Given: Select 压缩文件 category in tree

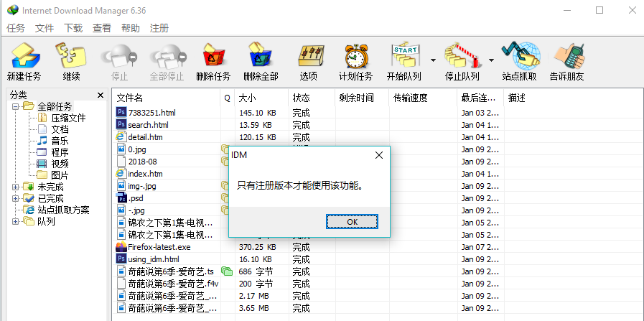Looking at the screenshot, I should point(69,118).
